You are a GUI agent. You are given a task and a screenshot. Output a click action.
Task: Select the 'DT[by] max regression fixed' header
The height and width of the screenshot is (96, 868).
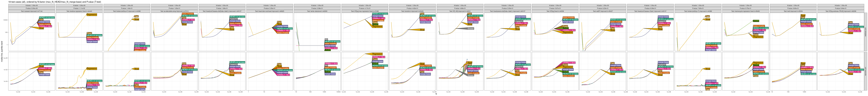pyautogui.click(x=365, y=11)
